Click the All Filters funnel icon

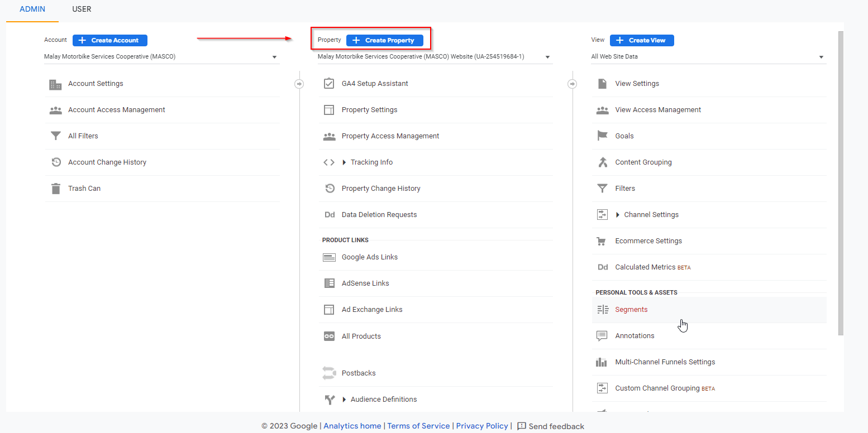tap(55, 136)
